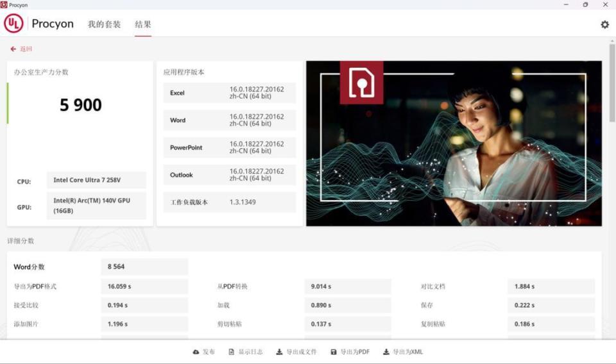This screenshot has height=364, width=616.
Task: Click the Excel version row
Action: coord(230,93)
